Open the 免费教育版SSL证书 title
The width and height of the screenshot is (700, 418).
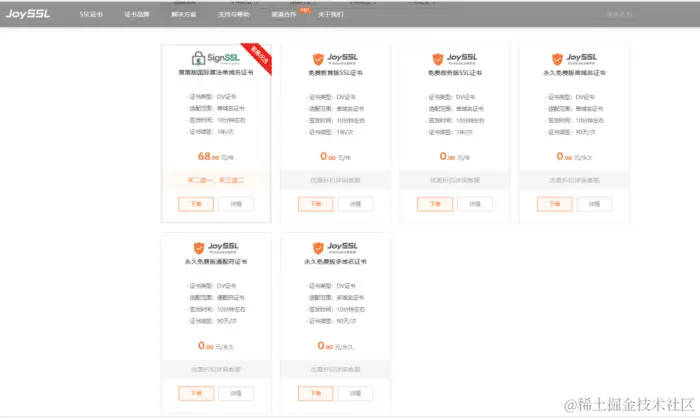pyautogui.click(x=335, y=73)
